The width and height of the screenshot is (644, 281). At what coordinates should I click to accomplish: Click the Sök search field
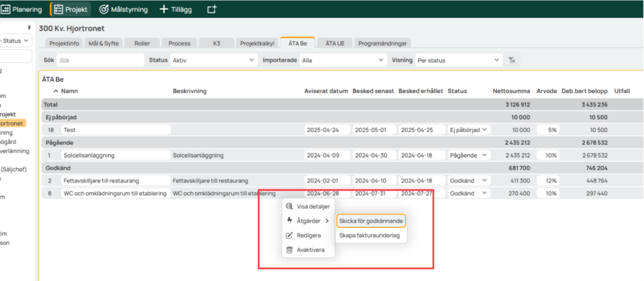click(101, 60)
